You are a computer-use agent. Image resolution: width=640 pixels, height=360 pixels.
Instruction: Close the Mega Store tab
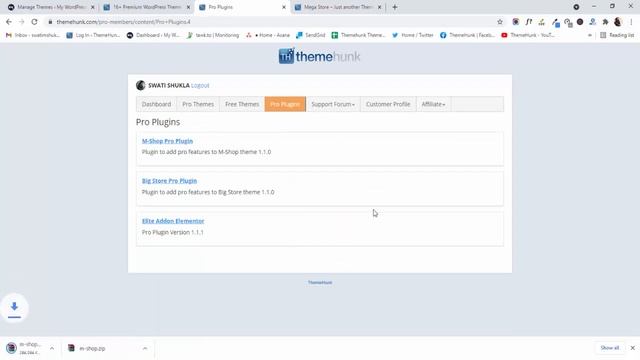(380, 7)
